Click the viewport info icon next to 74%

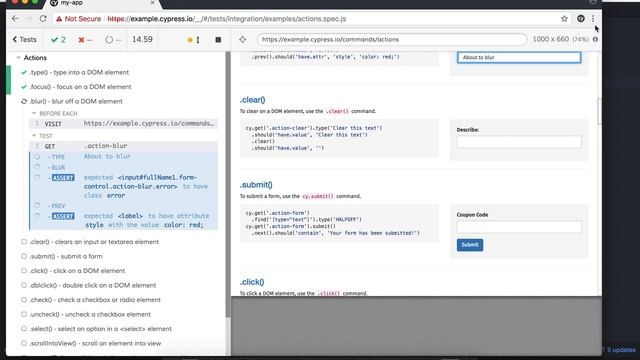(596, 39)
